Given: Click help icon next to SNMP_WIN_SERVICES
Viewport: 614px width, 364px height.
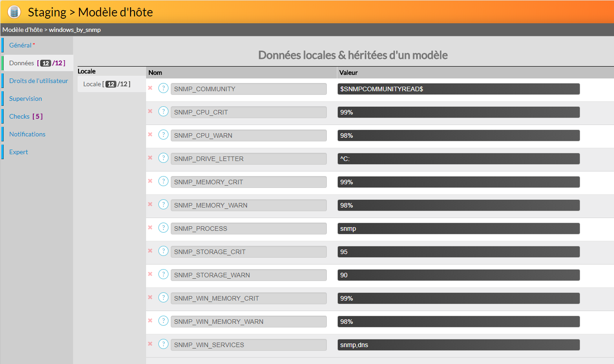Looking at the screenshot, I should pos(163,344).
